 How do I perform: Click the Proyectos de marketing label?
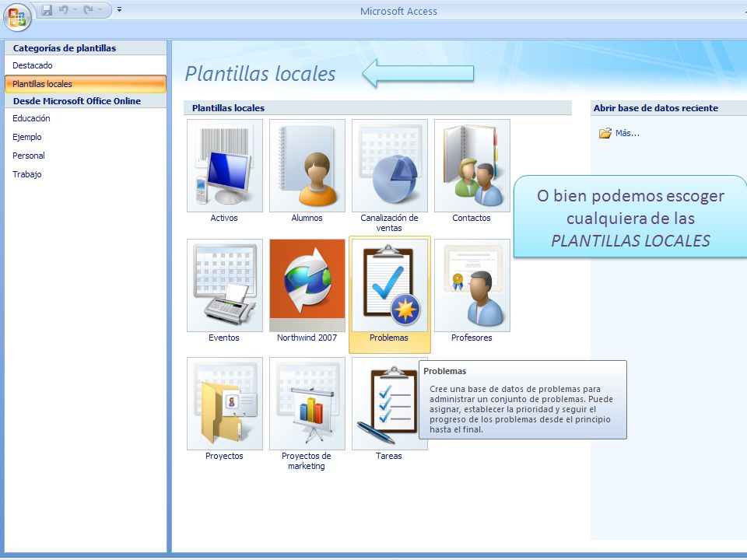point(307,461)
